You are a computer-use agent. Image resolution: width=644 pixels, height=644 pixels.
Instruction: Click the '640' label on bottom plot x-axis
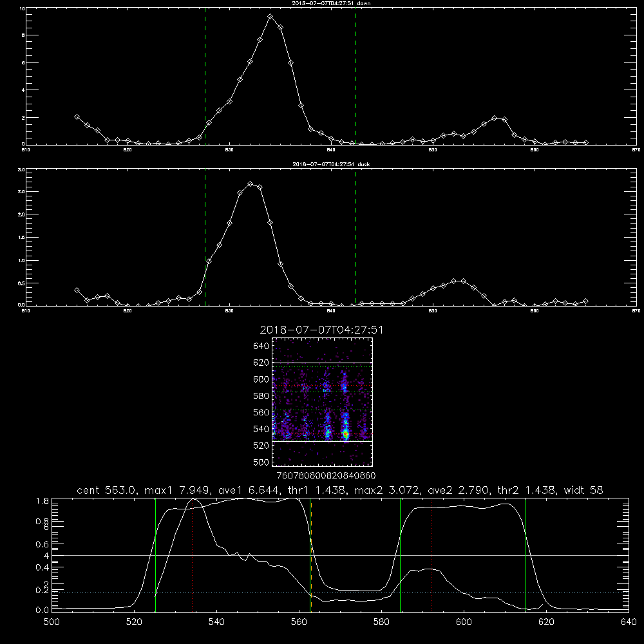(629, 622)
